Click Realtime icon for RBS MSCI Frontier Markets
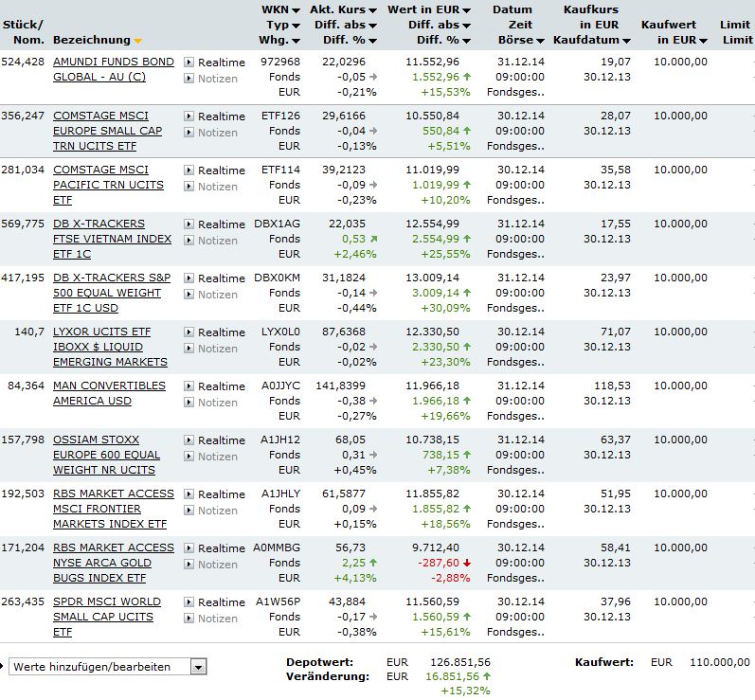This screenshot has width=755, height=700. 189,494
